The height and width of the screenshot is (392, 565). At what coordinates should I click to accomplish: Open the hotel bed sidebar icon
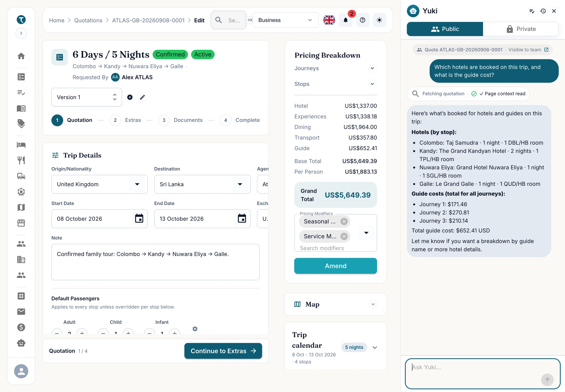coord(21,145)
